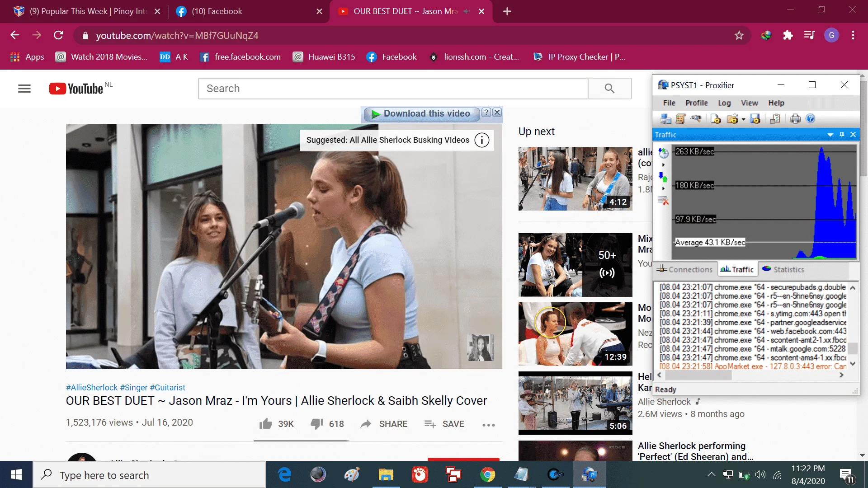Click the traffic time scale clock icon
This screenshot has width=868, height=488.
pyautogui.click(x=663, y=153)
